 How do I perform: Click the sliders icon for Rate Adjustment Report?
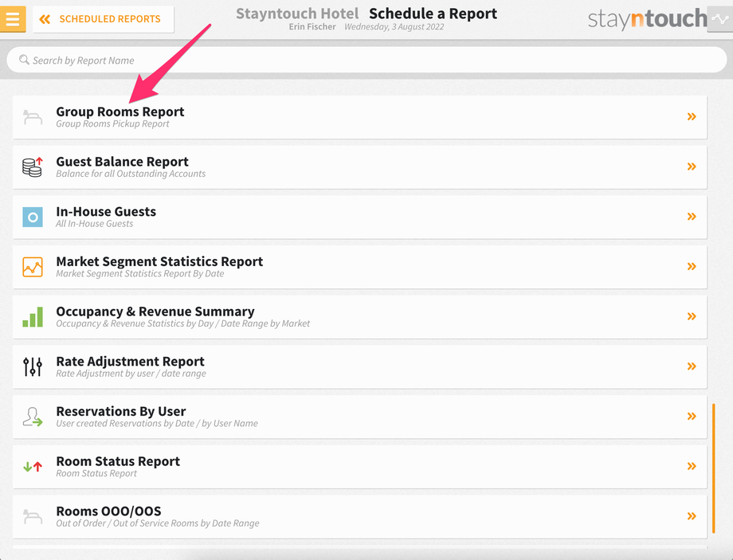pyautogui.click(x=33, y=367)
